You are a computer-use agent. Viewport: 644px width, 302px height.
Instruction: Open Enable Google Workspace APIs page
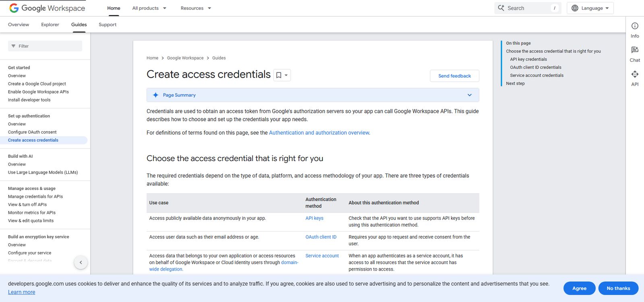pyautogui.click(x=38, y=92)
